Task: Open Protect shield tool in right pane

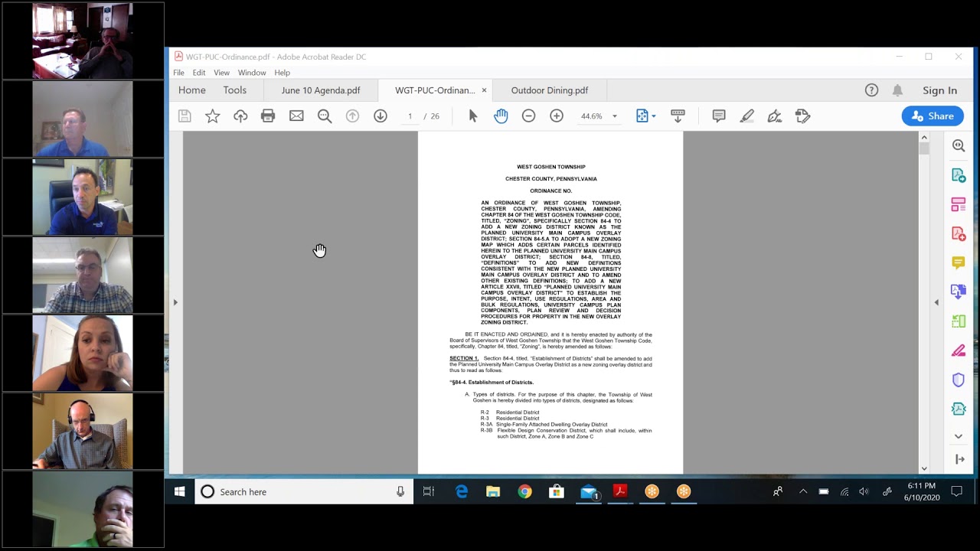Action: click(x=959, y=380)
